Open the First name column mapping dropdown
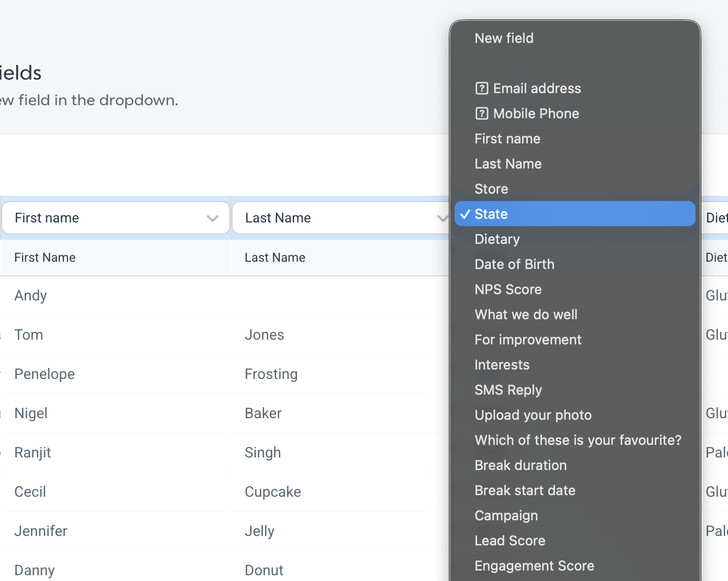 (116, 218)
